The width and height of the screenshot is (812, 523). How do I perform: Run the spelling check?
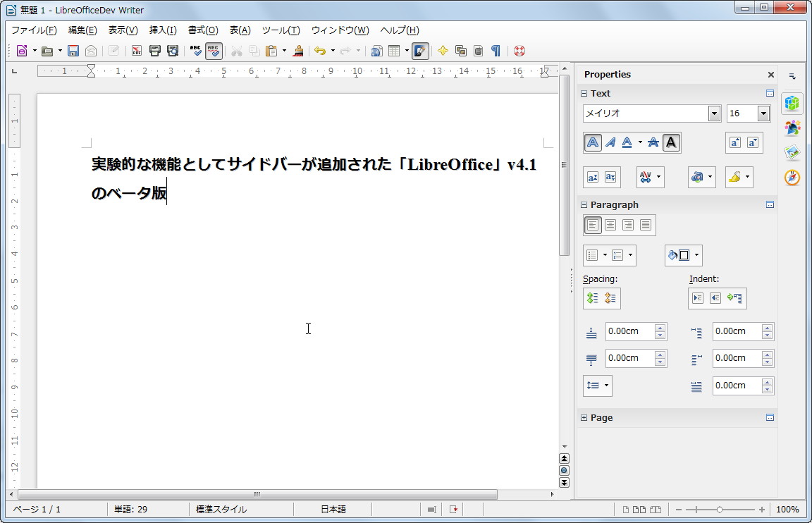tap(195, 50)
